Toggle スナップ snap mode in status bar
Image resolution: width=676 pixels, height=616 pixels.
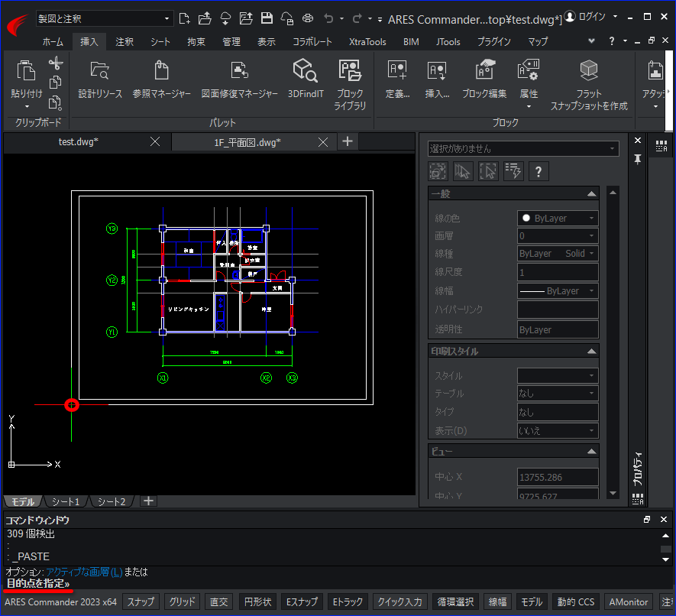[x=141, y=602]
